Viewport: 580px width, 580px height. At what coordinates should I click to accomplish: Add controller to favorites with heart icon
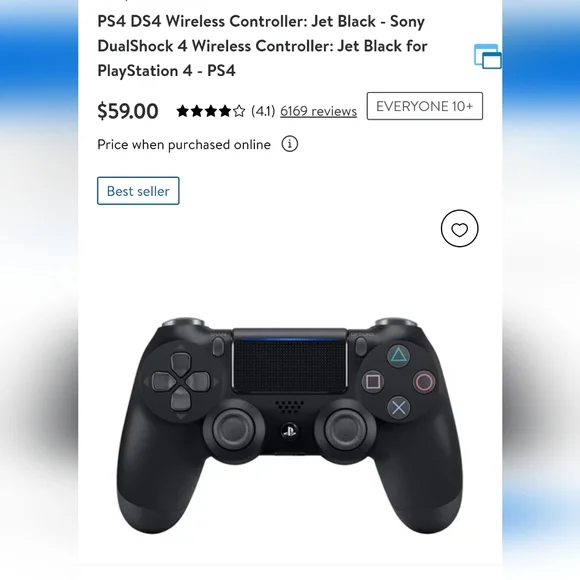[459, 229]
